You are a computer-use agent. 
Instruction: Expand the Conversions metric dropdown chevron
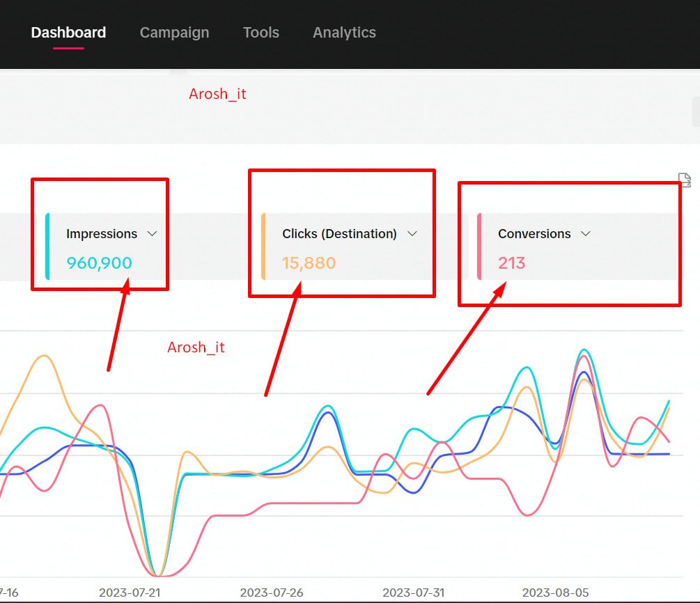click(585, 234)
